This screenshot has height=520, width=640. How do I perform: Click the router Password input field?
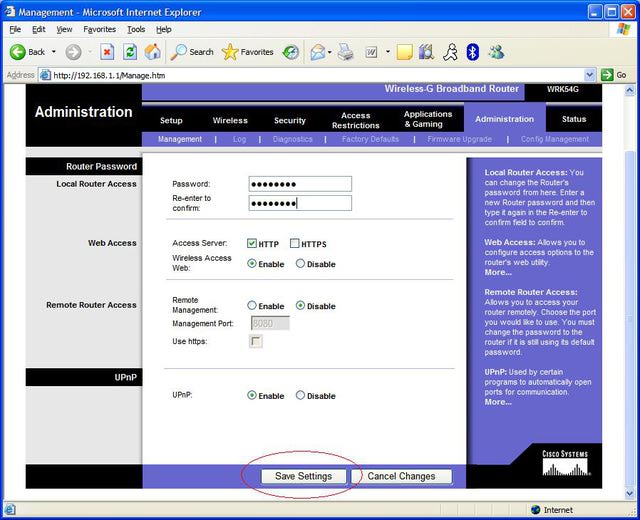300,184
